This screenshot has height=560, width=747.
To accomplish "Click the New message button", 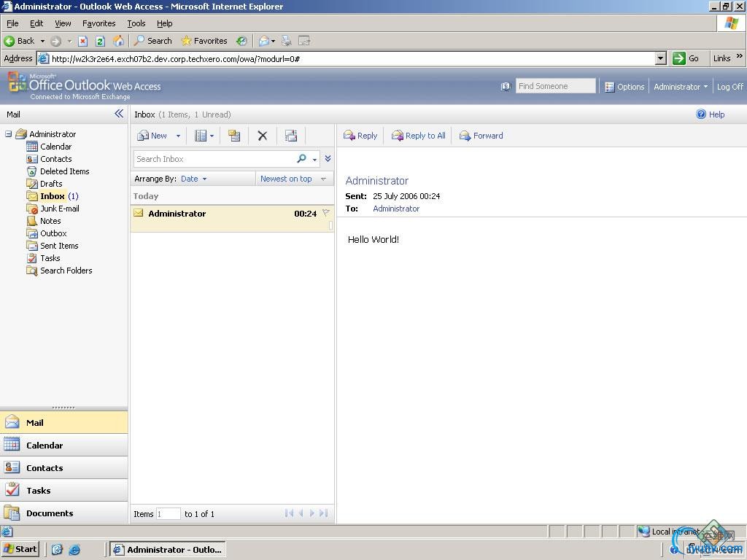I will pos(152,136).
